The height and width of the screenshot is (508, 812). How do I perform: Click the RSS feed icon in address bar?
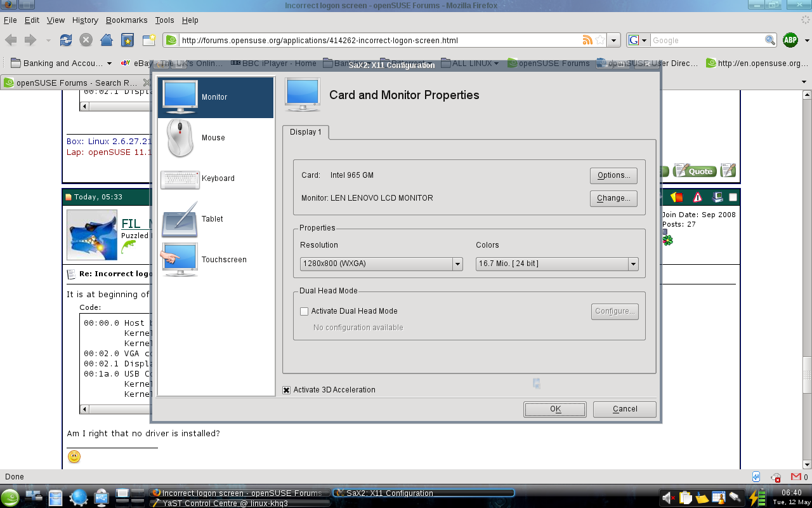(x=587, y=40)
